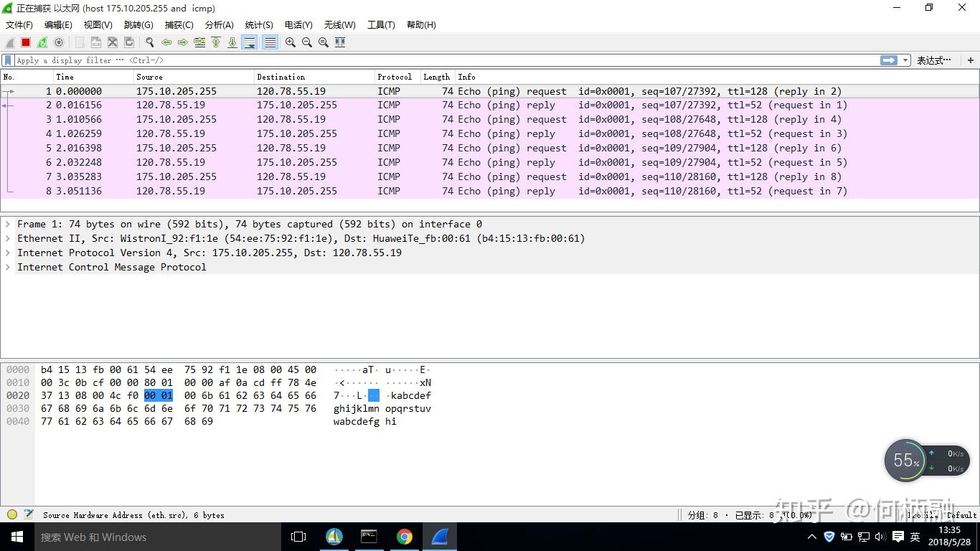Open the 捕获(C) menu
Viewport: 980px width, 551px height.
(179, 24)
